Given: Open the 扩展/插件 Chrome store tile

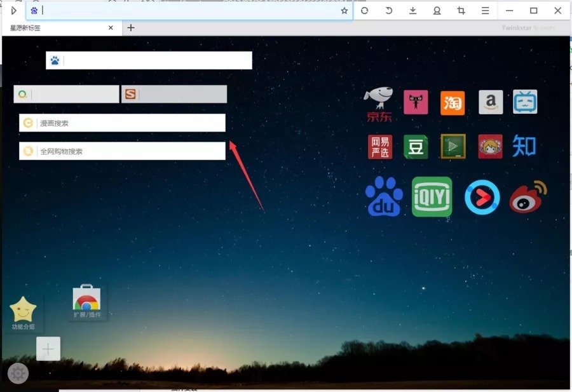Looking at the screenshot, I should [x=86, y=302].
